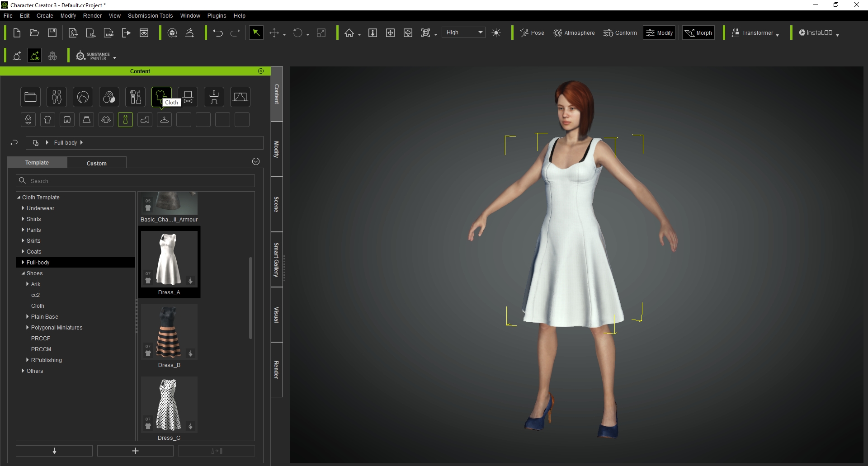Image resolution: width=868 pixels, height=466 pixels.
Task: Open the render quality High dropdown
Action: (464, 33)
